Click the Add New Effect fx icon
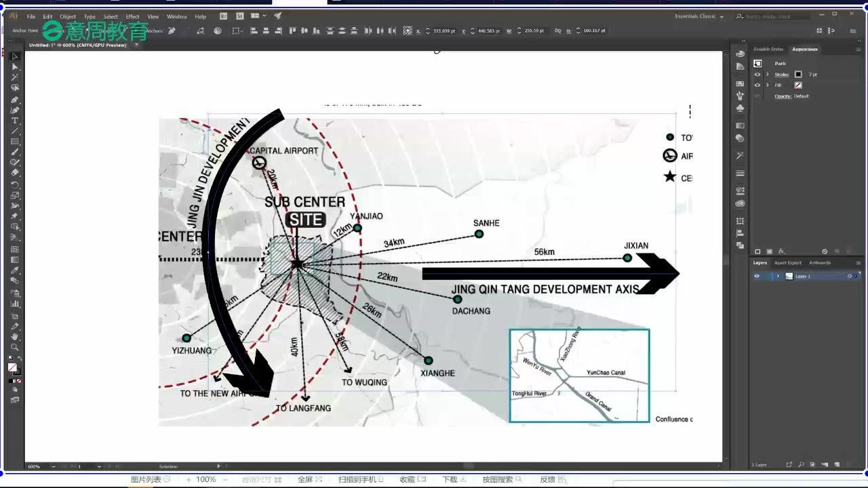This screenshot has height=488, width=868. click(781, 251)
